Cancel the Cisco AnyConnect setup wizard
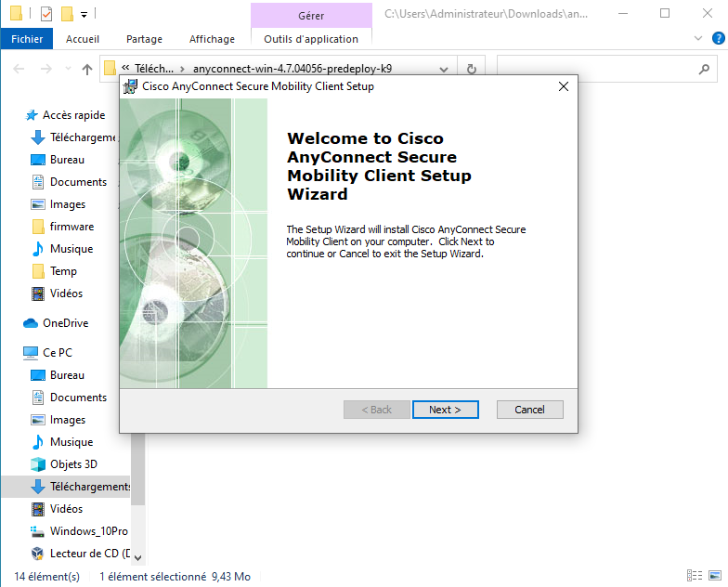 pyautogui.click(x=529, y=410)
